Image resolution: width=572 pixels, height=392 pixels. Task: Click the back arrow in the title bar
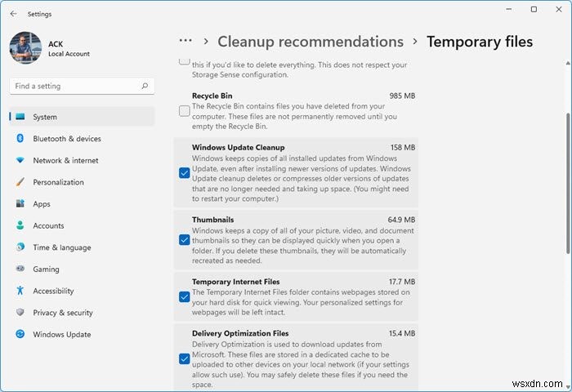pyautogui.click(x=13, y=14)
